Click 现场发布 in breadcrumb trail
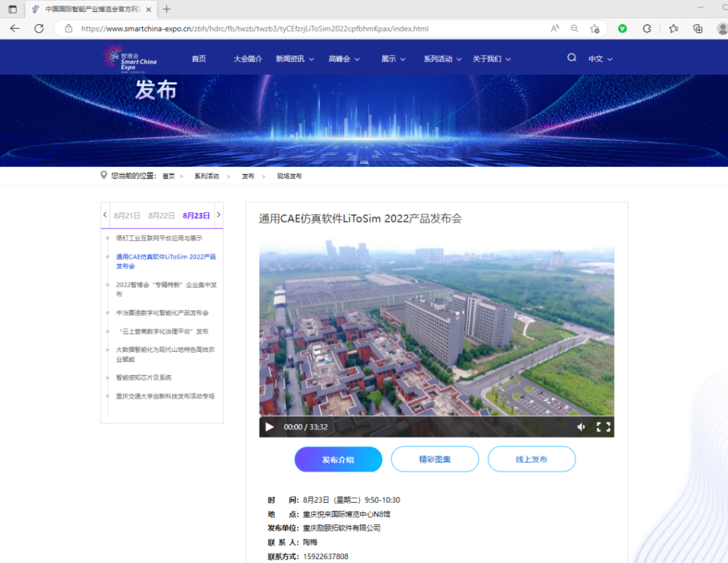 coord(289,177)
